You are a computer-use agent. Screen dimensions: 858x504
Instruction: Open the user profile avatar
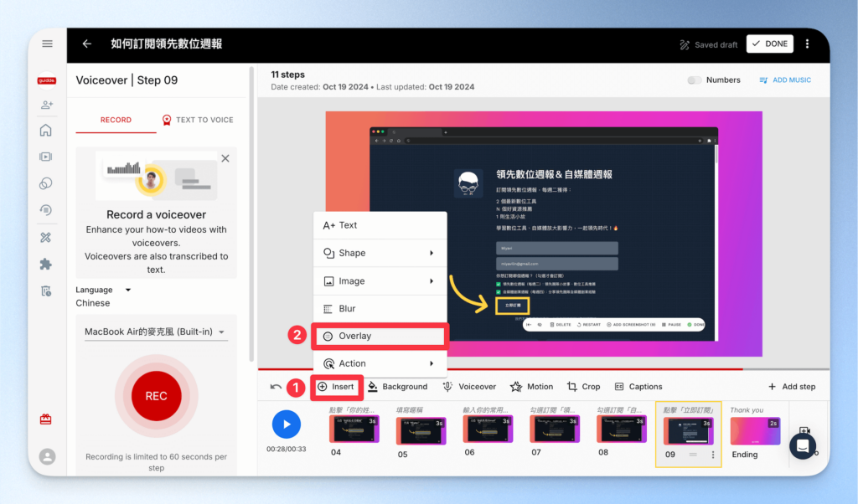[x=47, y=456]
